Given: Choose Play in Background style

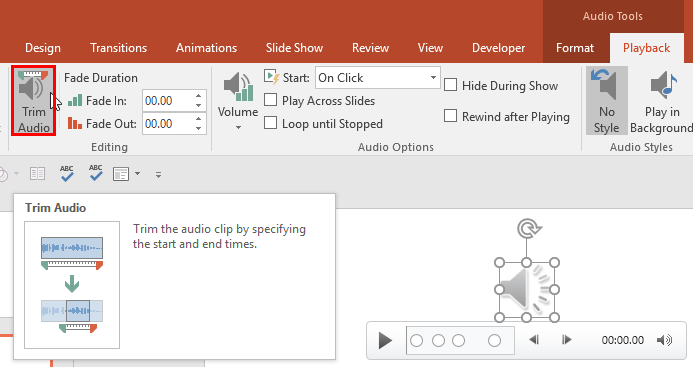Looking at the screenshot, I should pyautogui.click(x=661, y=101).
